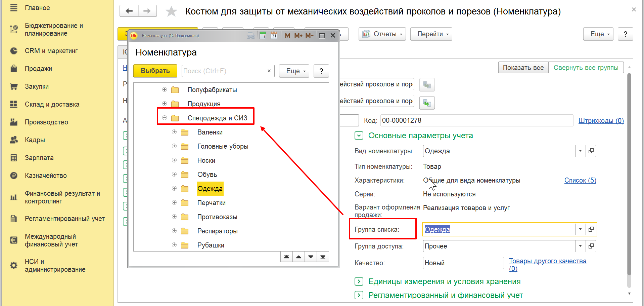Open calculator in Номенклатура dialog title bar
Image resolution: width=644 pixels, height=306 pixels.
click(x=263, y=35)
